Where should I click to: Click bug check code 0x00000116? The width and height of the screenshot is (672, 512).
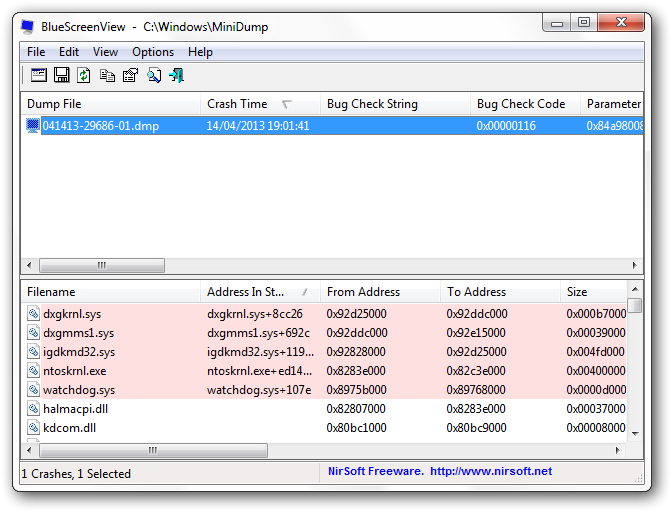pos(506,126)
